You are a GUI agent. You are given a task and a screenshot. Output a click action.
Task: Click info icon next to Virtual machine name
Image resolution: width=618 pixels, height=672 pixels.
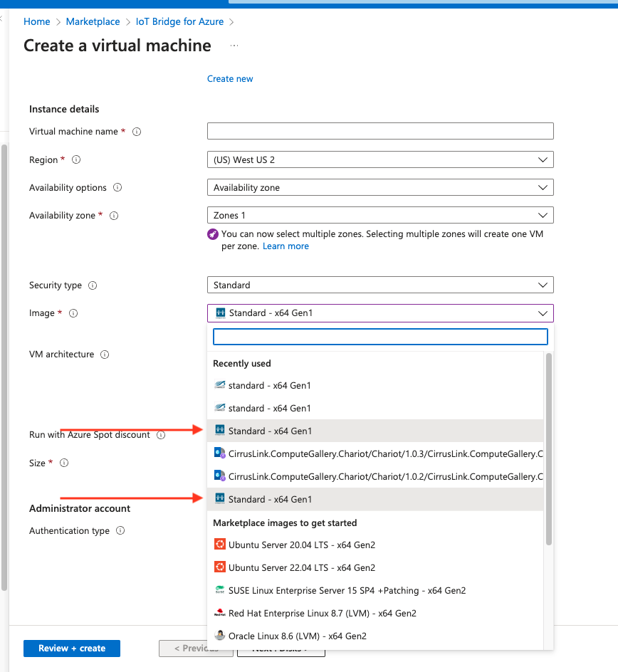(x=137, y=132)
